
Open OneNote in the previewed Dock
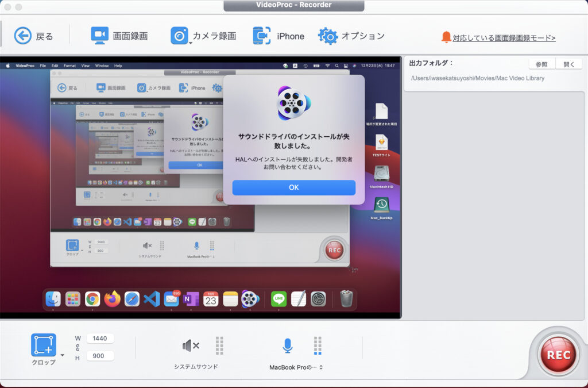[x=191, y=299]
